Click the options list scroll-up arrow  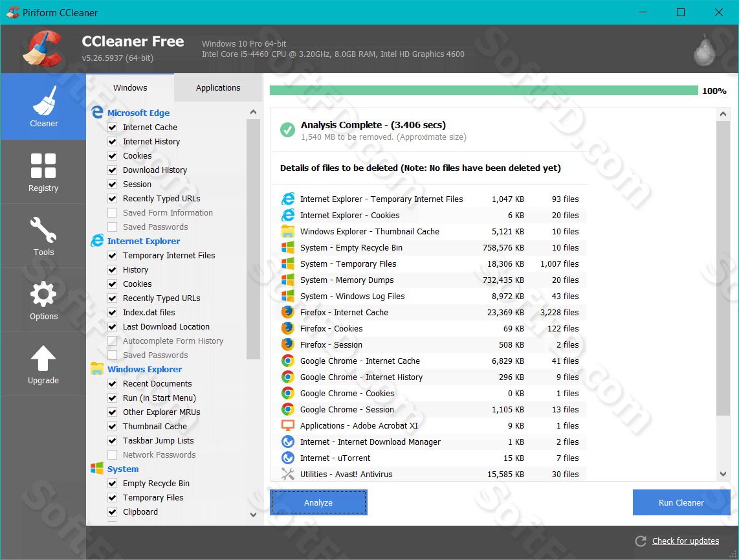point(253,112)
